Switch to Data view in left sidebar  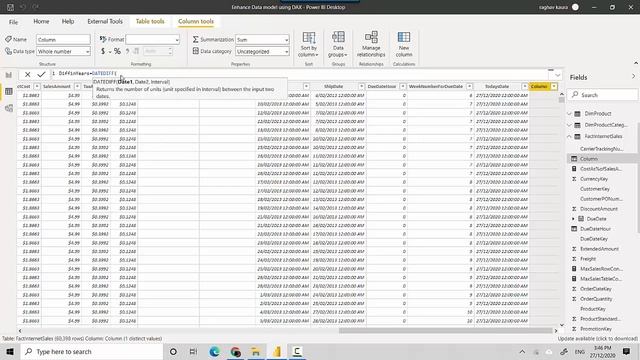[9, 91]
